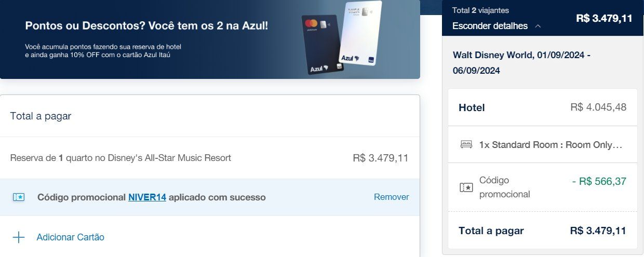Click the sidebar Total a pagar amount

coord(598,231)
